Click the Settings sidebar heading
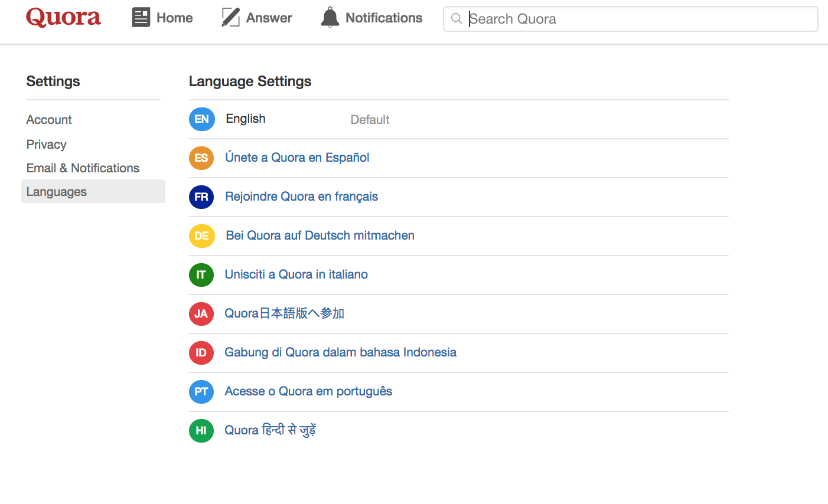 pyautogui.click(x=53, y=81)
